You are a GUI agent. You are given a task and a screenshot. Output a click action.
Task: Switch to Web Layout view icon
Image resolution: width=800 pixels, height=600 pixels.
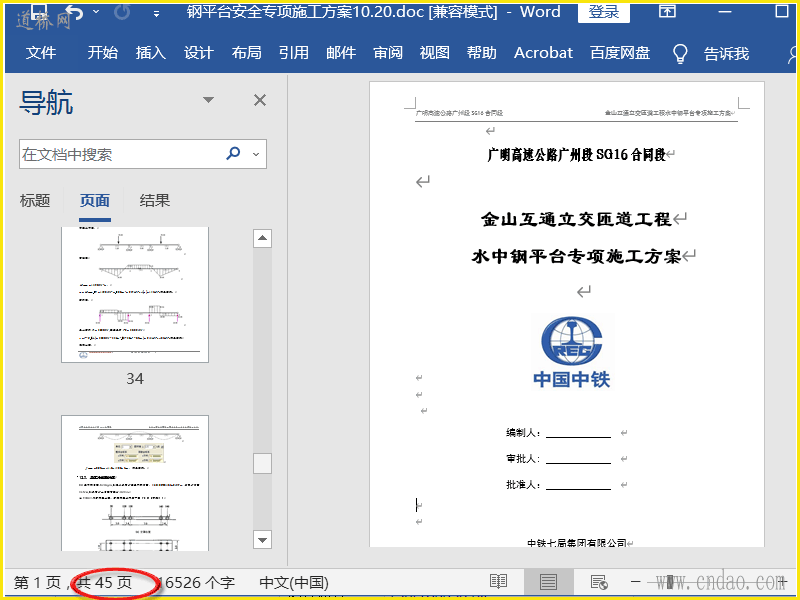[599, 582]
